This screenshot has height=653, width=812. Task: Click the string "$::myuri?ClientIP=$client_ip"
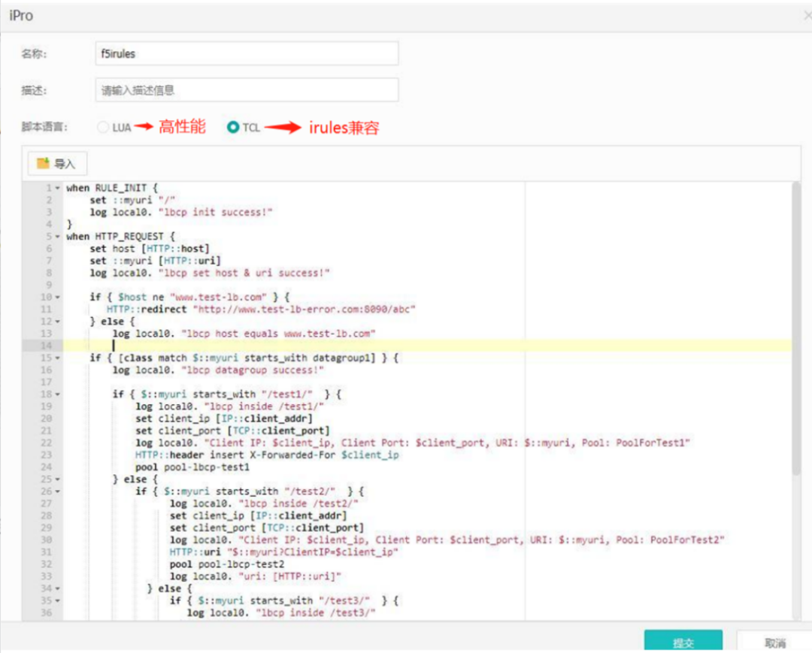[313, 552]
